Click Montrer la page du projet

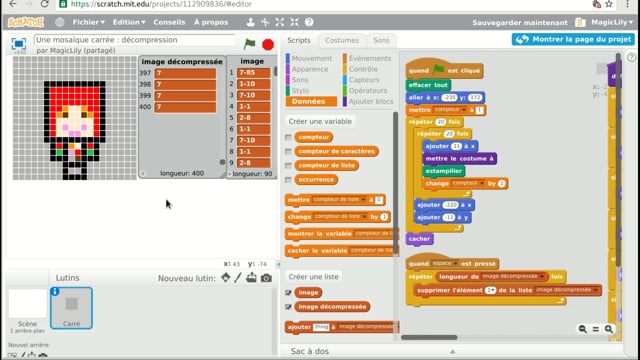pyautogui.click(x=573, y=39)
